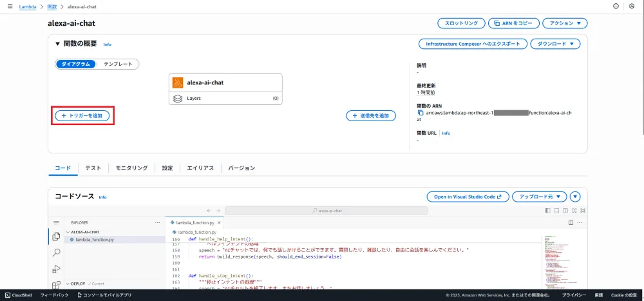Open the ダウンロード dropdown
This screenshot has height=301, width=644.
click(555, 44)
